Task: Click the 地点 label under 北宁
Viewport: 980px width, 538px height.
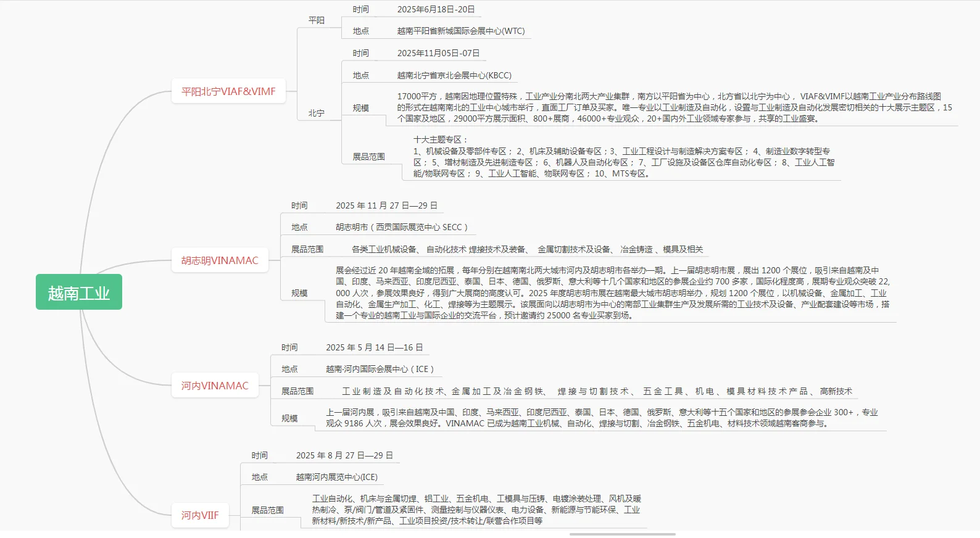Action: click(361, 75)
